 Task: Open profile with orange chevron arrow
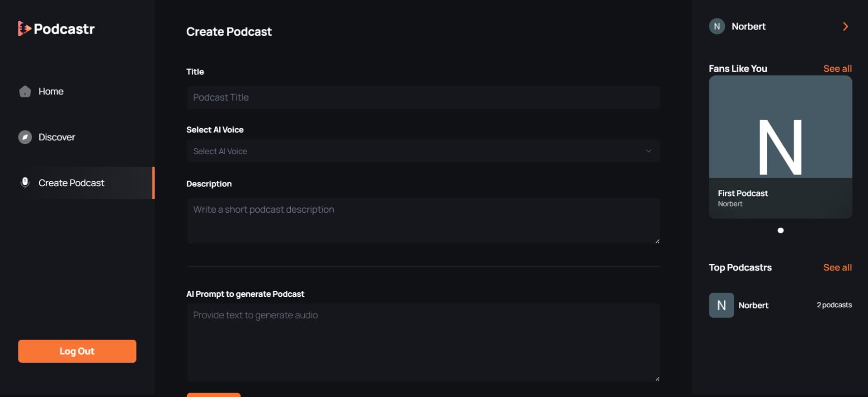click(x=845, y=26)
